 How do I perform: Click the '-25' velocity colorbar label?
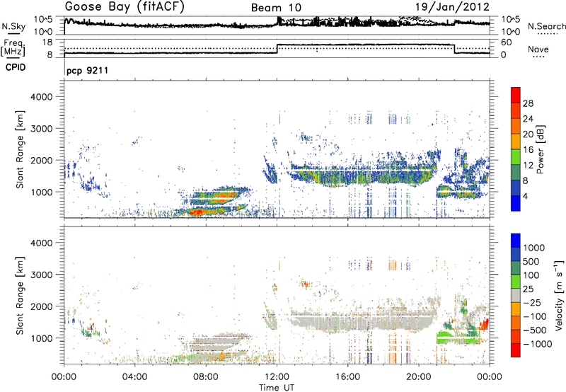pyautogui.click(x=531, y=302)
